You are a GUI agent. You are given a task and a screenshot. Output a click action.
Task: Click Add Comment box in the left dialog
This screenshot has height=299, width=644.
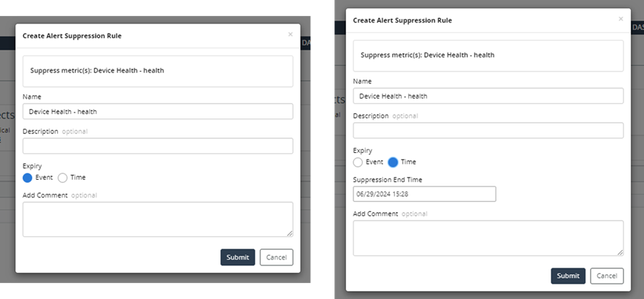click(x=158, y=219)
